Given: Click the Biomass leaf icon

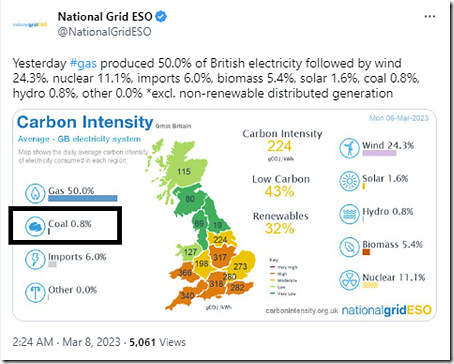Looking at the screenshot, I should (x=349, y=247).
